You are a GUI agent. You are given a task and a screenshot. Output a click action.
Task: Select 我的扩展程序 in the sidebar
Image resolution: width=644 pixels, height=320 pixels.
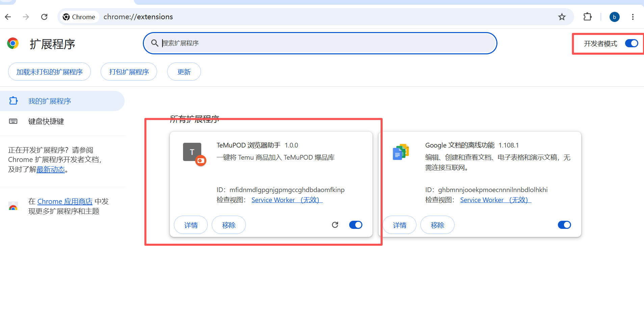pyautogui.click(x=62, y=101)
